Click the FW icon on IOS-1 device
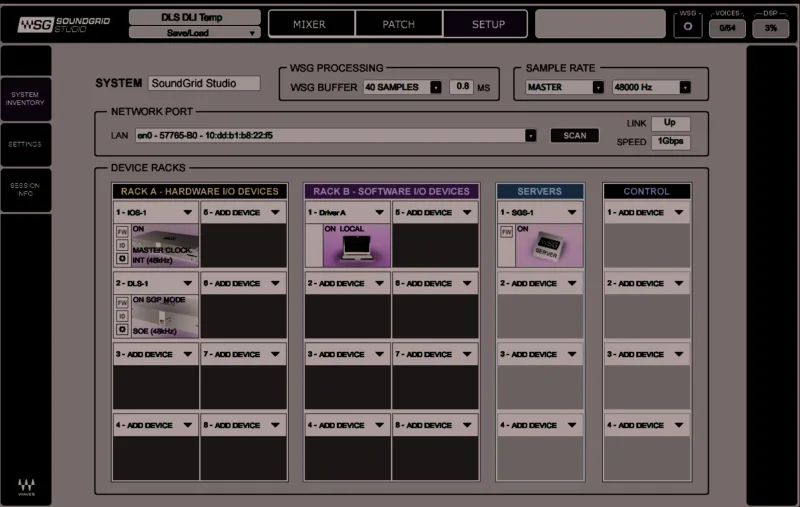This screenshot has height=507, width=800. (122, 232)
